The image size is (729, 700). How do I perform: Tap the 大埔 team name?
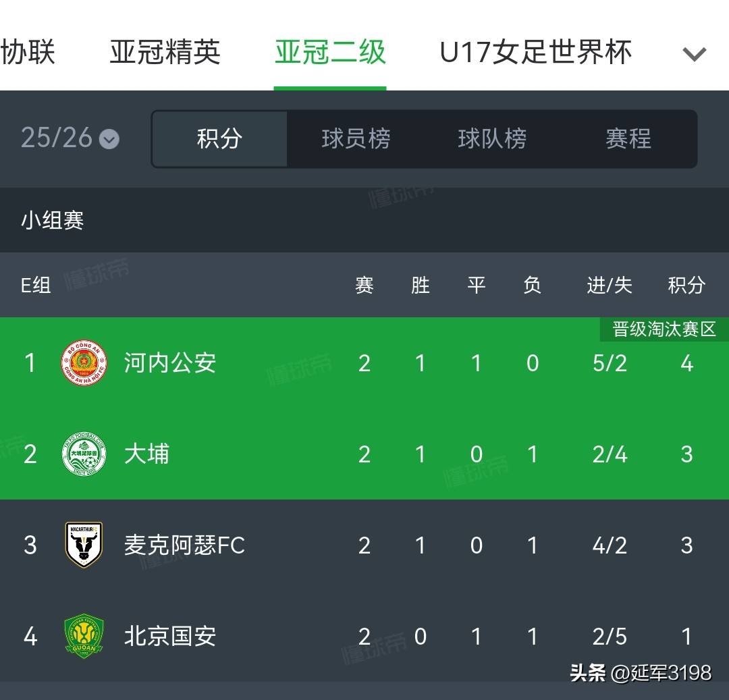point(147,454)
